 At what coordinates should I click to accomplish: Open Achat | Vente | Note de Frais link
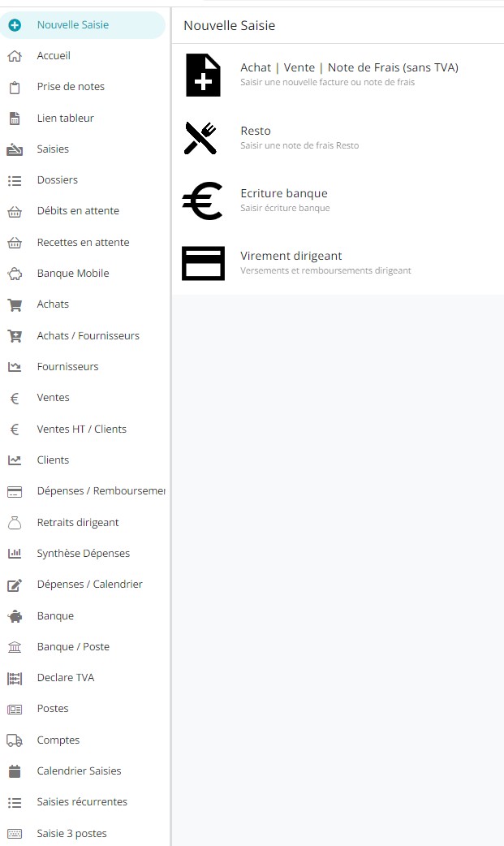point(349,67)
